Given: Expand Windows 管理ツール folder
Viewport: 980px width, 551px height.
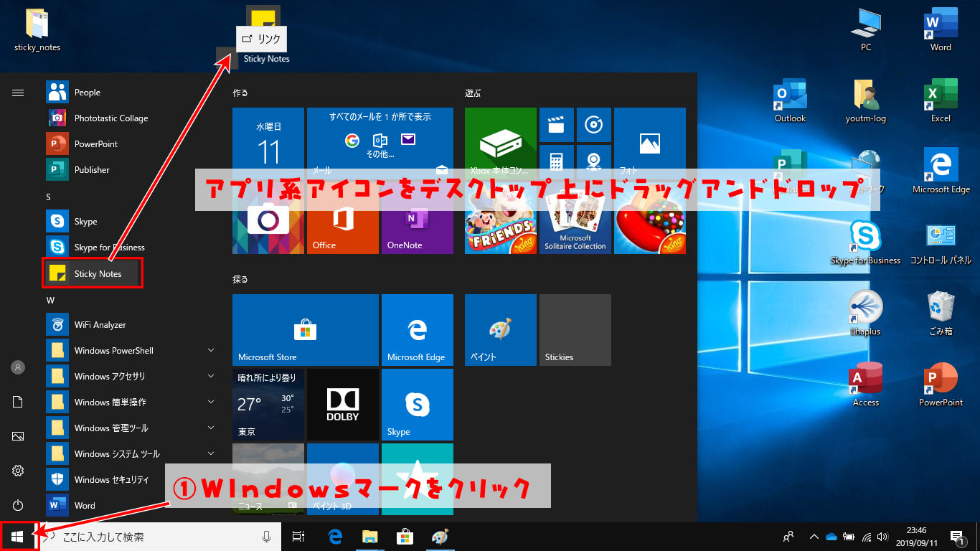Looking at the screenshot, I should [x=131, y=428].
